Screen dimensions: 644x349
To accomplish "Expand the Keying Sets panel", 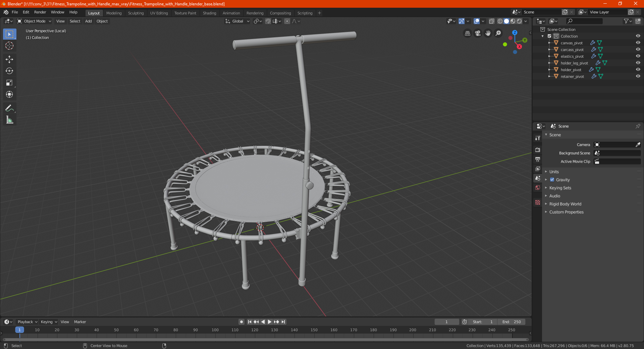I will 560,188.
